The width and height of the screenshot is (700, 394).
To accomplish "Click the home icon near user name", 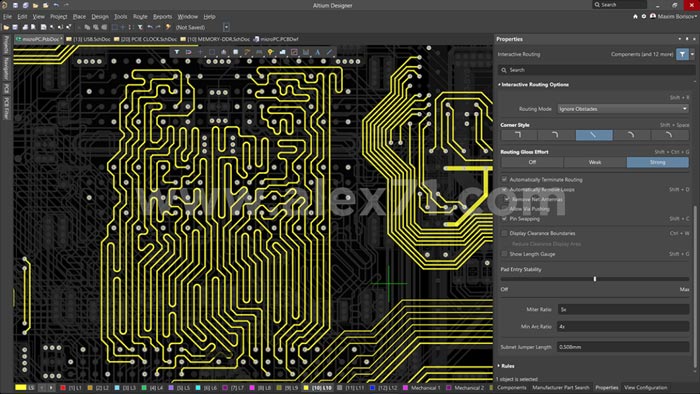I will coord(635,17).
